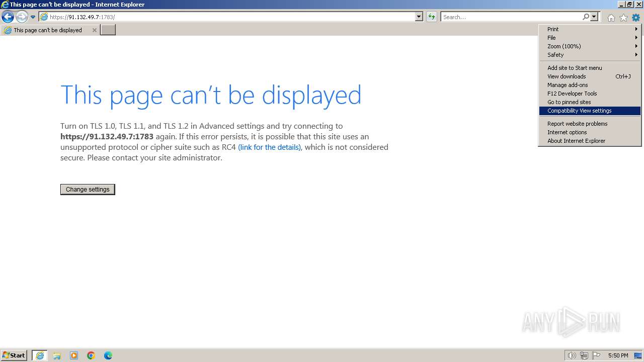Click the Windows Start button

pos(14,355)
